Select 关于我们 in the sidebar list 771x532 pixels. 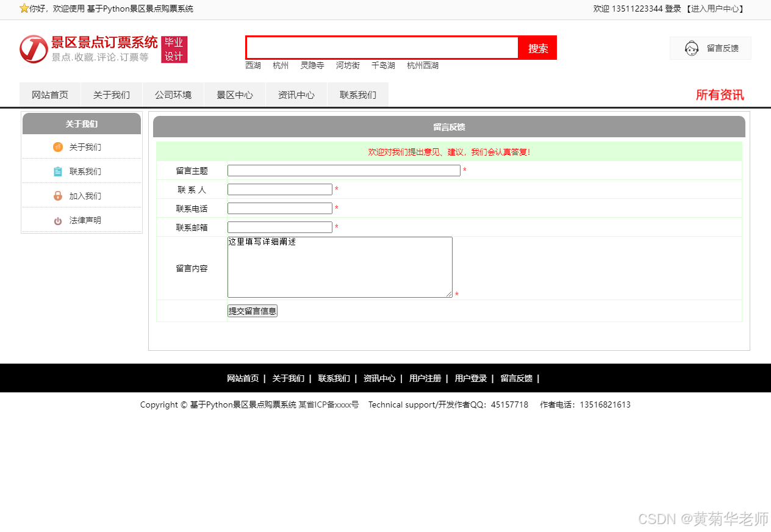[x=85, y=147]
